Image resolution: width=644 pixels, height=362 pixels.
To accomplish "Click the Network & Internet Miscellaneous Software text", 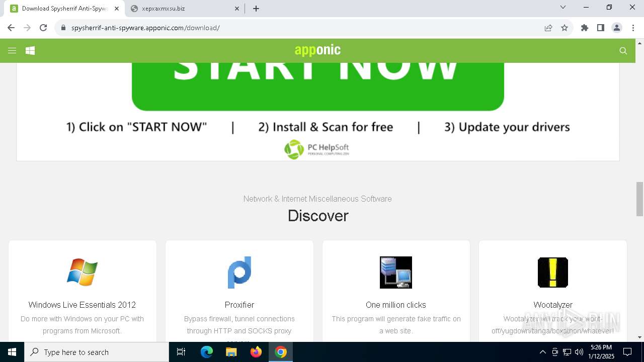I will coord(317,199).
